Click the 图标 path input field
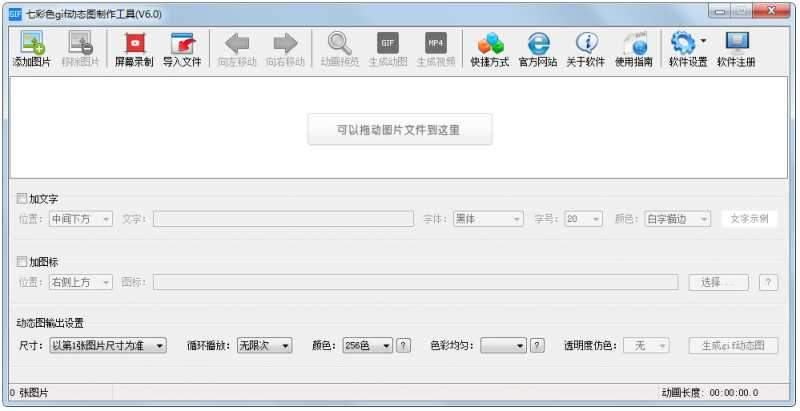800x411 pixels. (415, 282)
